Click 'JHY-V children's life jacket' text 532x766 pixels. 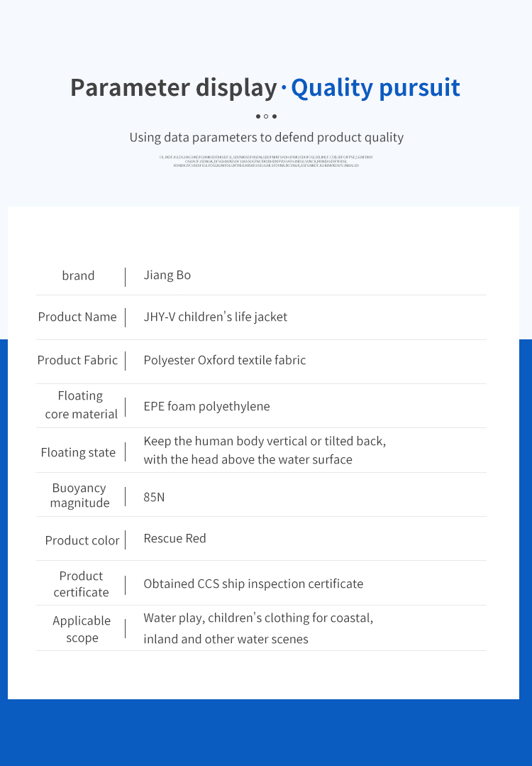[215, 317]
